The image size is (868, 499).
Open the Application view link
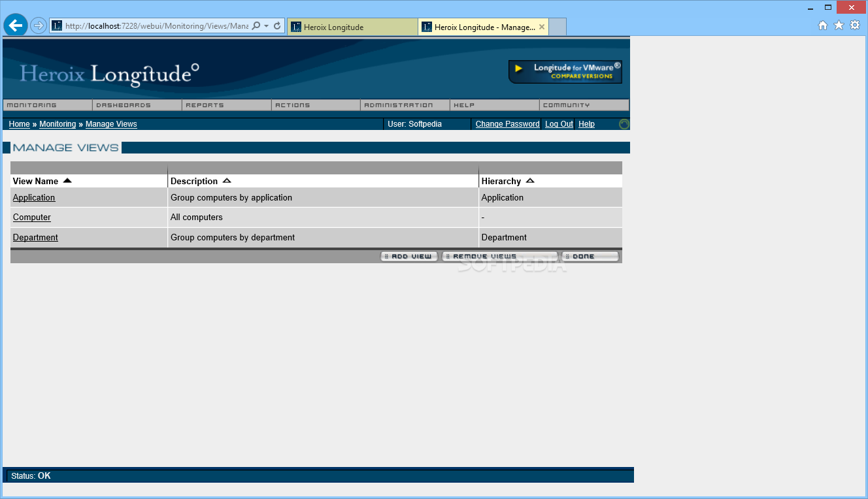[34, 198]
